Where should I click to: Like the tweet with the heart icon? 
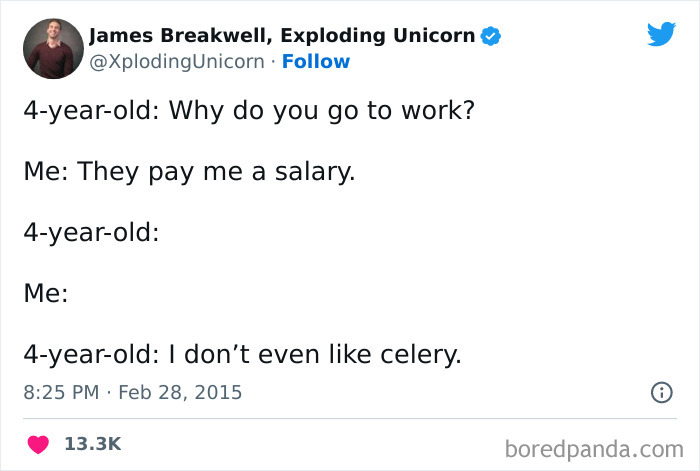click(39, 443)
